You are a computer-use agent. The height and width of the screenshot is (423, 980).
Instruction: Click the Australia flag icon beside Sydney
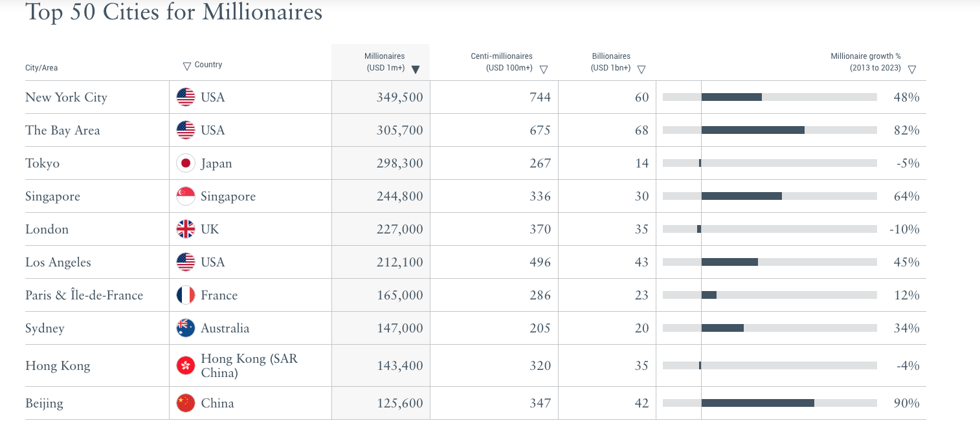click(x=186, y=328)
